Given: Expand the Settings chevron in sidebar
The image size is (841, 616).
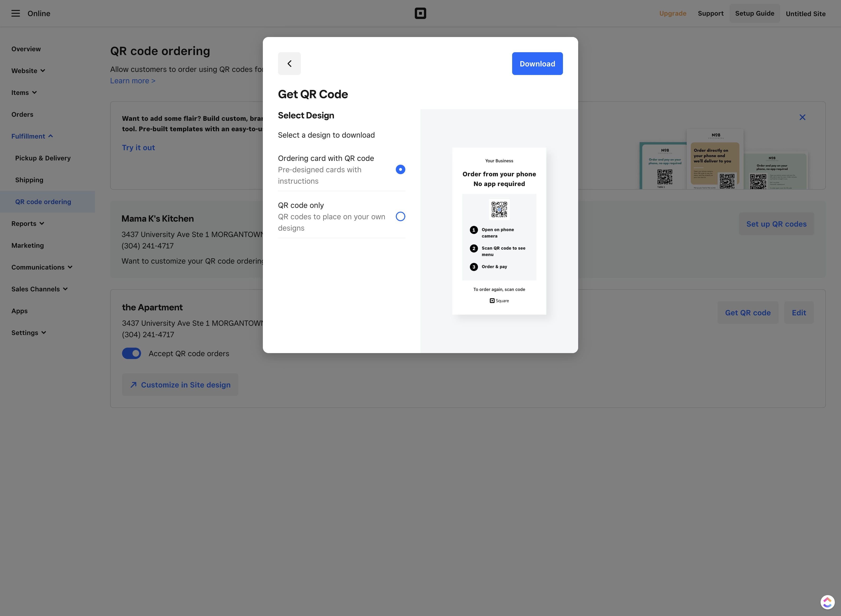Looking at the screenshot, I should (x=43, y=333).
